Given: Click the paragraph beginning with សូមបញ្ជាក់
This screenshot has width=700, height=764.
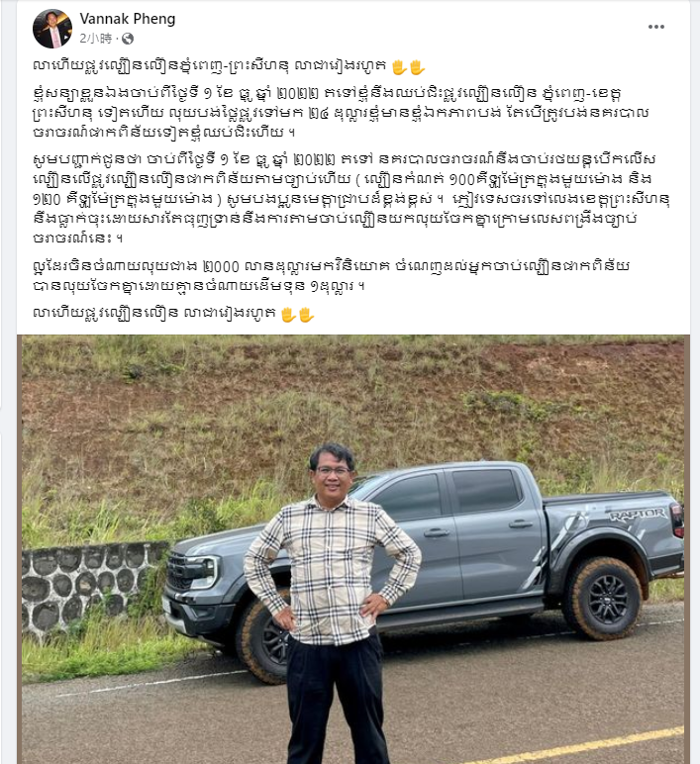Looking at the screenshot, I should click(x=350, y=199).
